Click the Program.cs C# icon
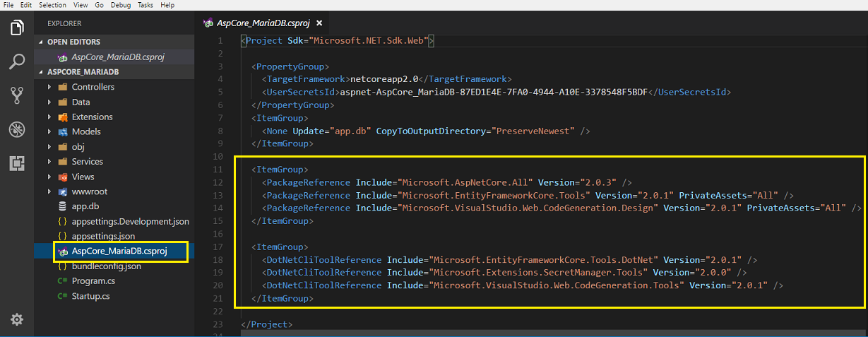The image size is (868, 337). pos(62,281)
